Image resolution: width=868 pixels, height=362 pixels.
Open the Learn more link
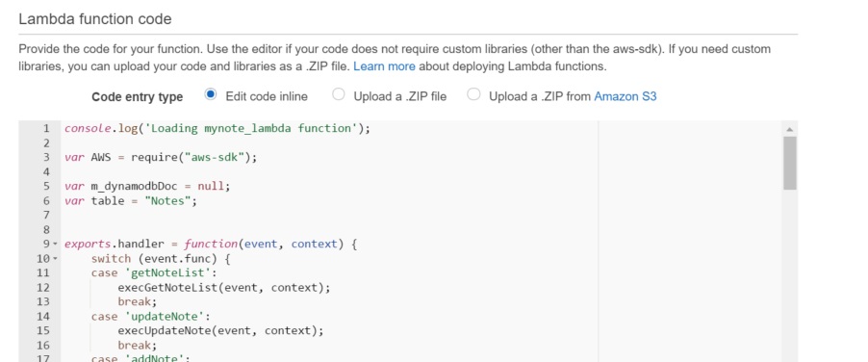point(384,67)
